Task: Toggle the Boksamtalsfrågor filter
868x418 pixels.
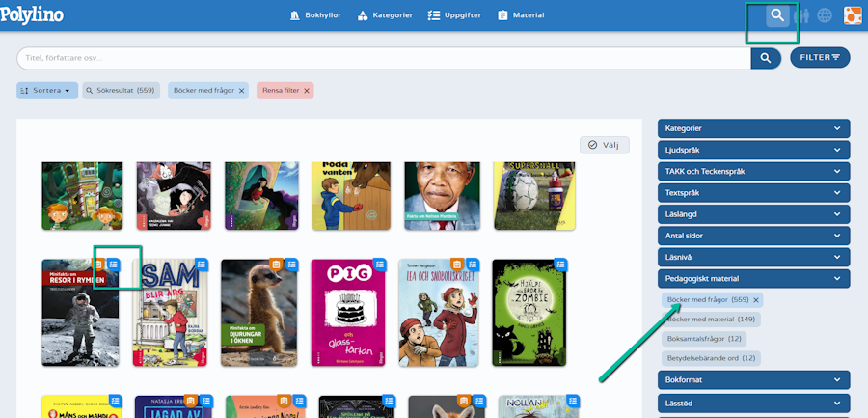Action: [x=704, y=339]
